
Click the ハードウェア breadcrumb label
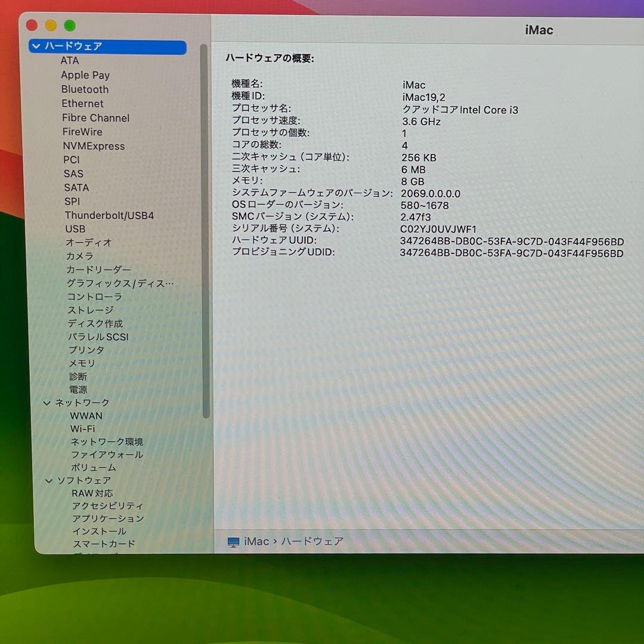coord(312,541)
